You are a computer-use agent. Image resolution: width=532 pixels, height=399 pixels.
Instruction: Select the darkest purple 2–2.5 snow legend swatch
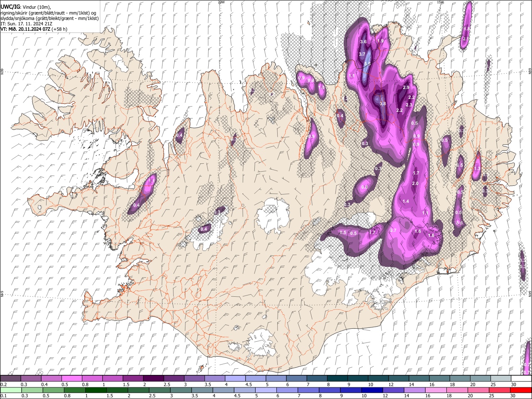(x=153, y=379)
